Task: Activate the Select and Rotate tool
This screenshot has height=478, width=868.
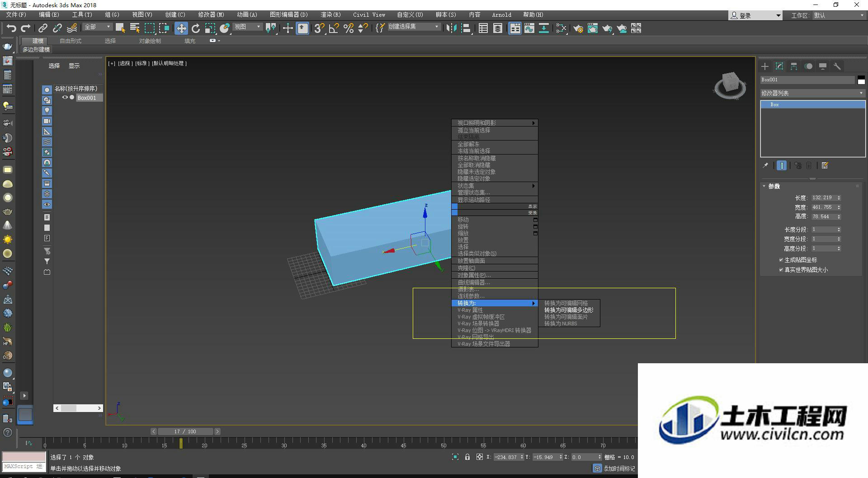Action: pos(196,28)
